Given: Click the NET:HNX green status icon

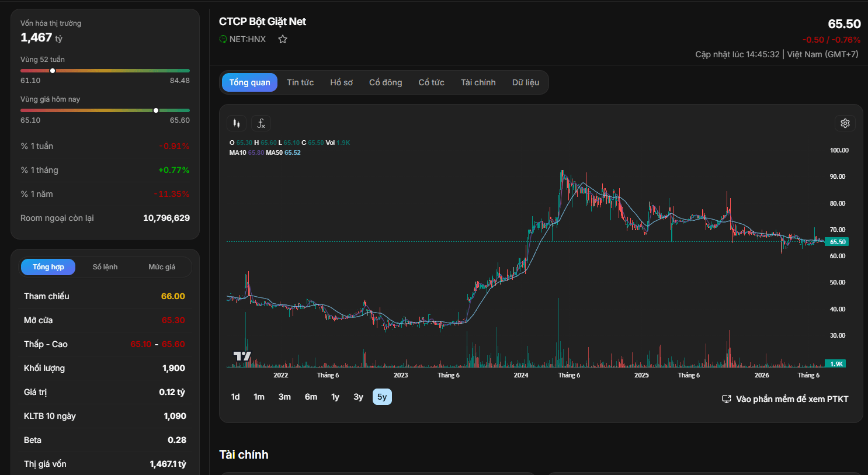Looking at the screenshot, I should pyautogui.click(x=223, y=39).
